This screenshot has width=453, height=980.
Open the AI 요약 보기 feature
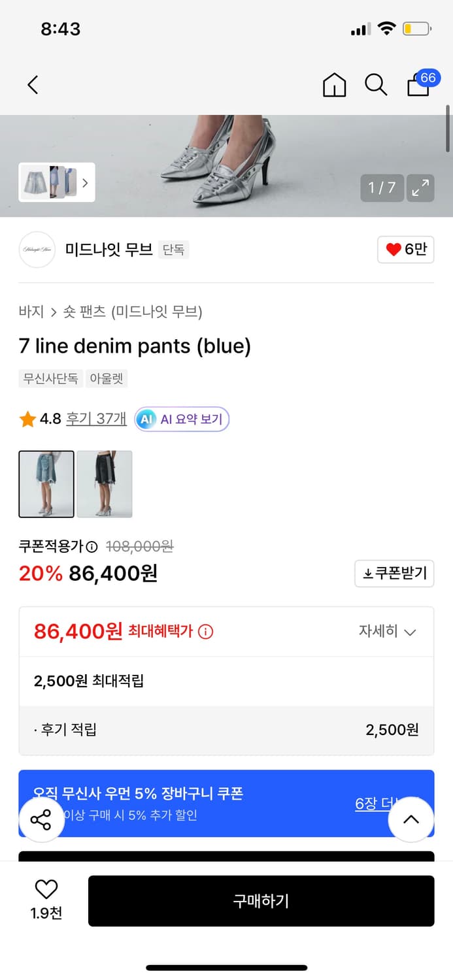181,419
